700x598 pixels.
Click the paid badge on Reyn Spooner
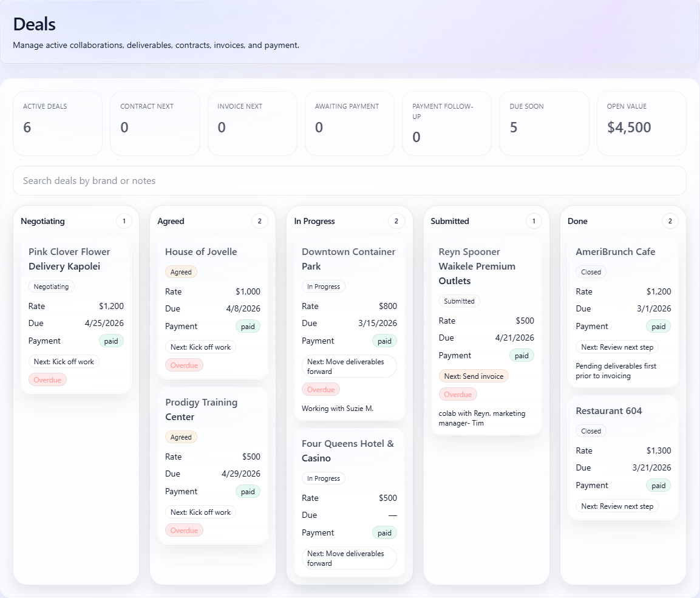tap(522, 356)
